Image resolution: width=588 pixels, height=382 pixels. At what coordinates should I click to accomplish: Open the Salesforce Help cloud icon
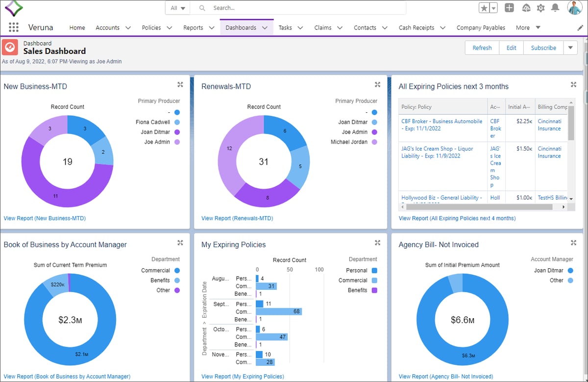click(x=526, y=8)
